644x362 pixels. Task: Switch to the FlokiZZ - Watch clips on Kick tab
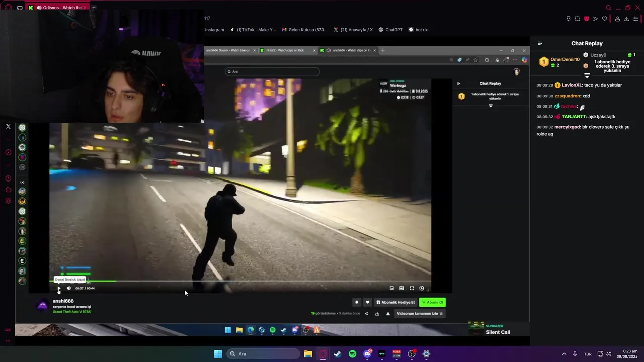click(x=288, y=50)
